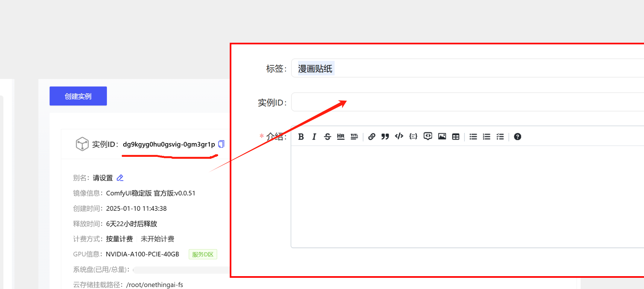This screenshot has height=289, width=644.
Task: Create a checklist task list
Action: [x=500, y=137]
